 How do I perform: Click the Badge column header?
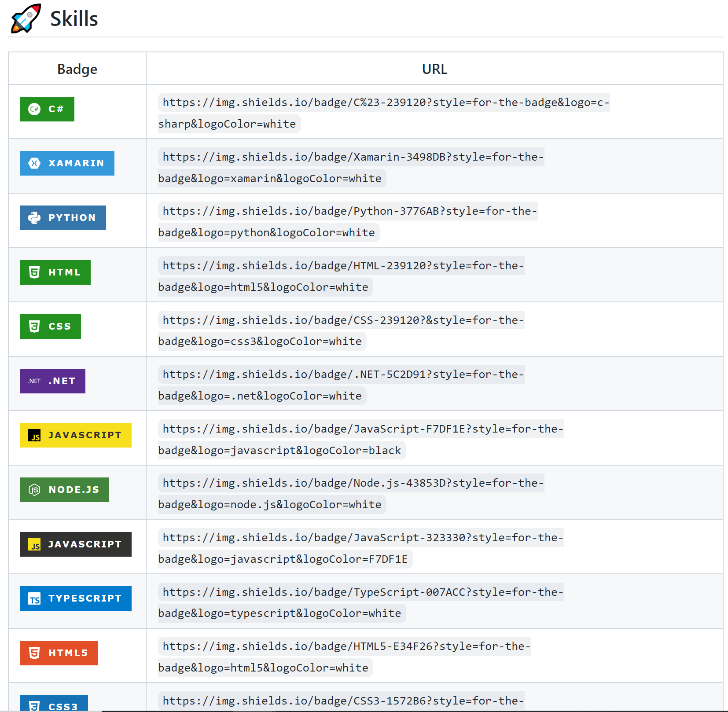pyautogui.click(x=77, y=69)
